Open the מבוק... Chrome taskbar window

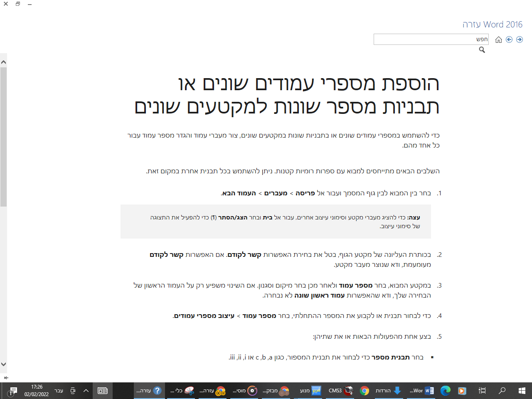click(276, 391)
